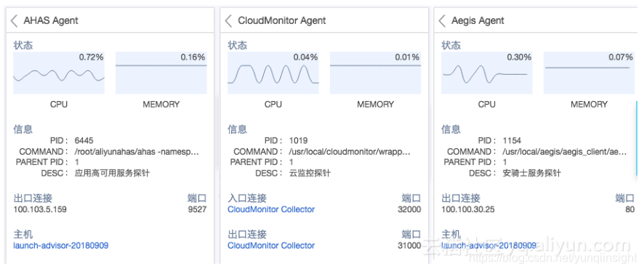Select the CloudMonitor Agent panel title
644x271 pixels.
282,20
